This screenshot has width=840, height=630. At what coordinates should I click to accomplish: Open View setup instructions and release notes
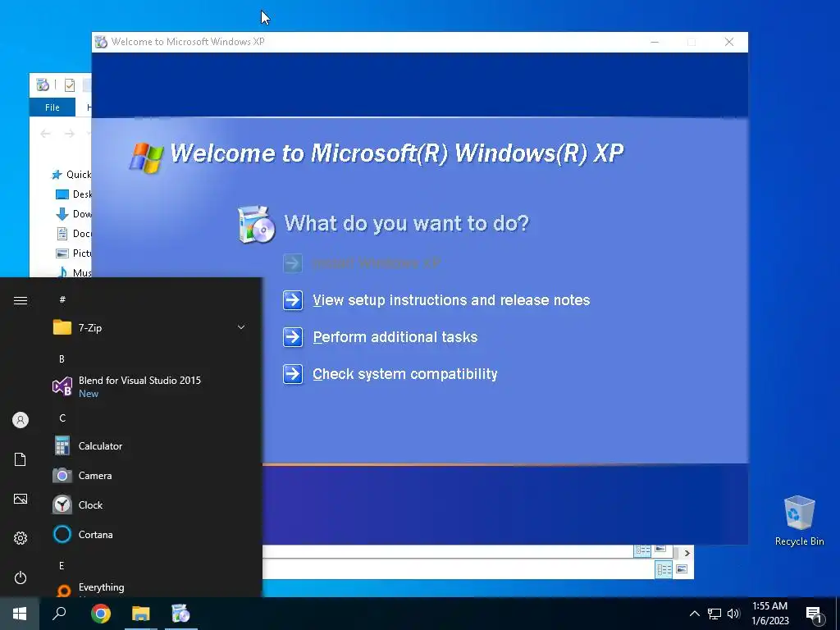451,300
